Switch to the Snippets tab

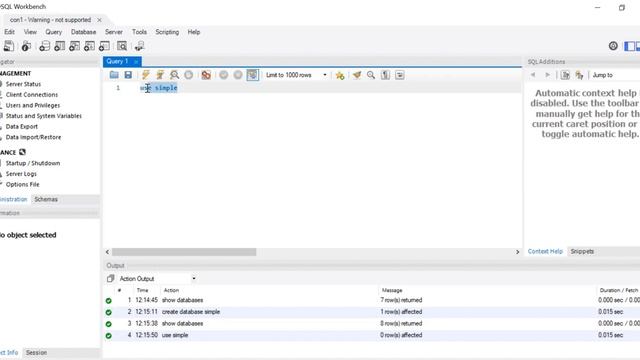tap(582, 251)
